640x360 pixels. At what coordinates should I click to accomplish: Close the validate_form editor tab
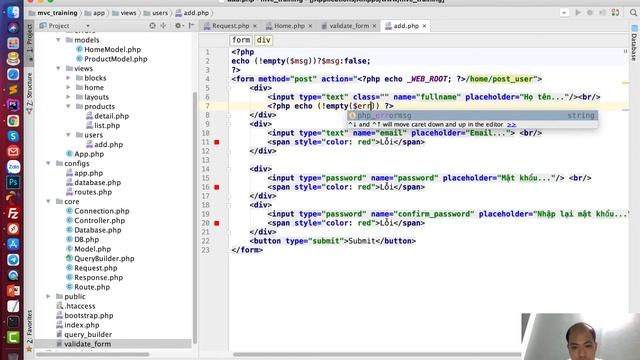click(x=374, y=26)
